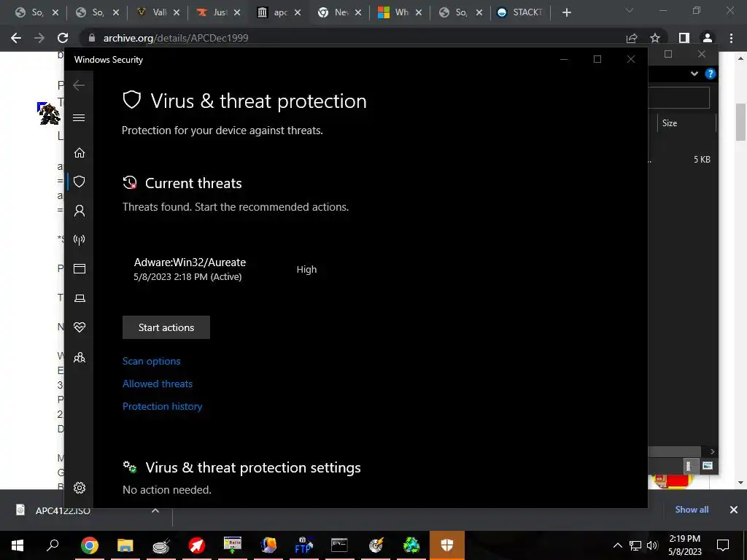Open the FTP application on the taskbar
Image resolution: width=747 pixels, height=560 pixels.
[303, 545]
